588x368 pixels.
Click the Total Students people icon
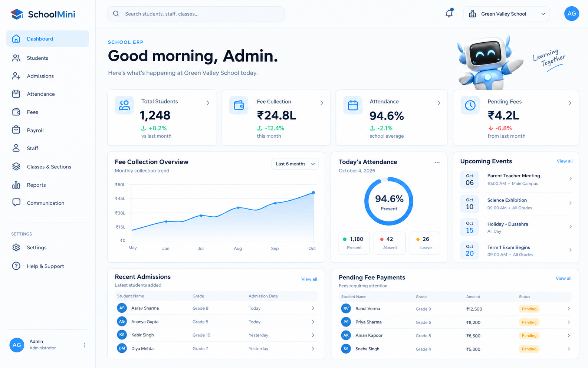[x=124, y=105]
